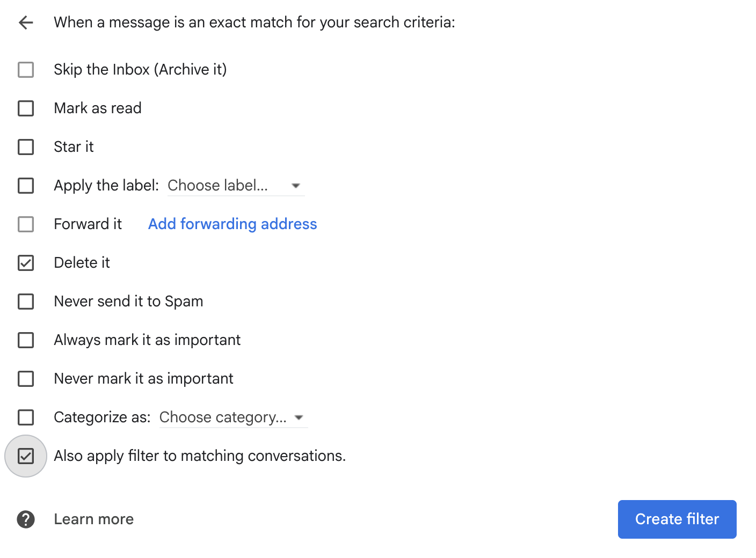Enable Never send it to Spam
The height and width of the screenshot is (558, 756).
(x=26, y=302)
